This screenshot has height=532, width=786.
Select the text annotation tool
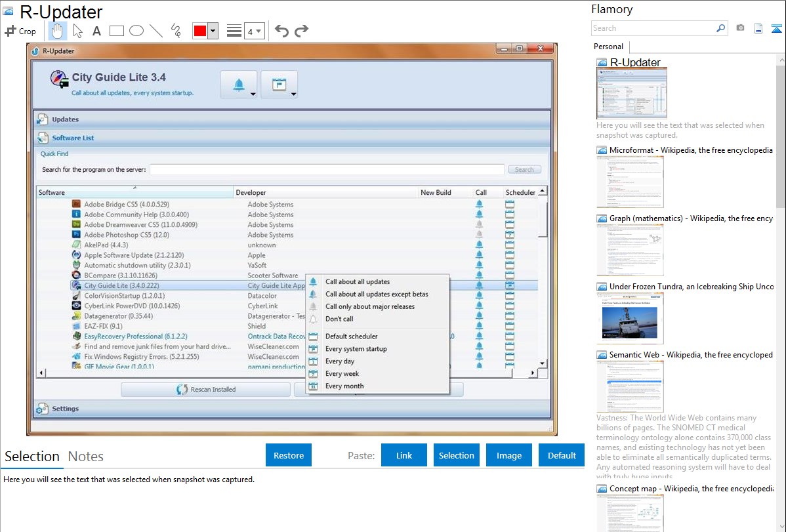(96, 31)
